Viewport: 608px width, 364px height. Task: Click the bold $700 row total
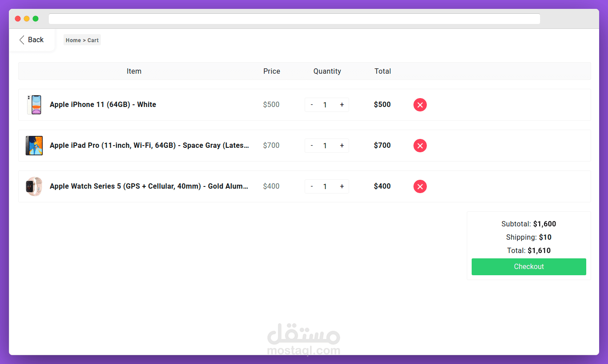[382, 146]
